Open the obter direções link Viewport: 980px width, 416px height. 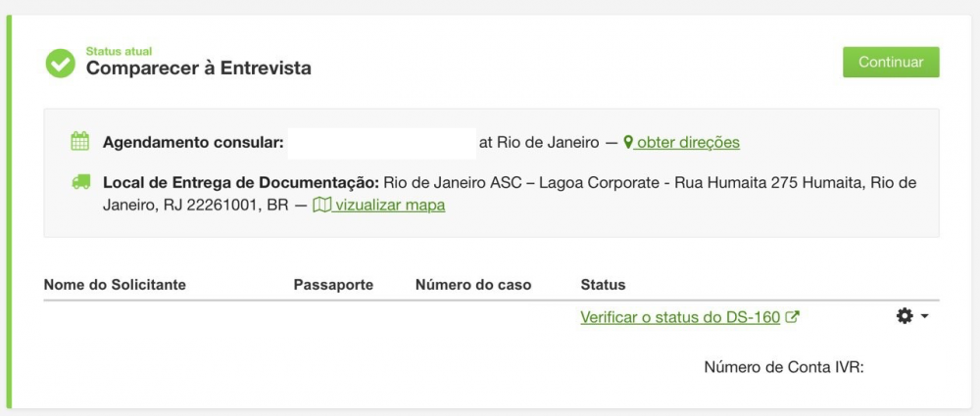(x=688, y=142)
